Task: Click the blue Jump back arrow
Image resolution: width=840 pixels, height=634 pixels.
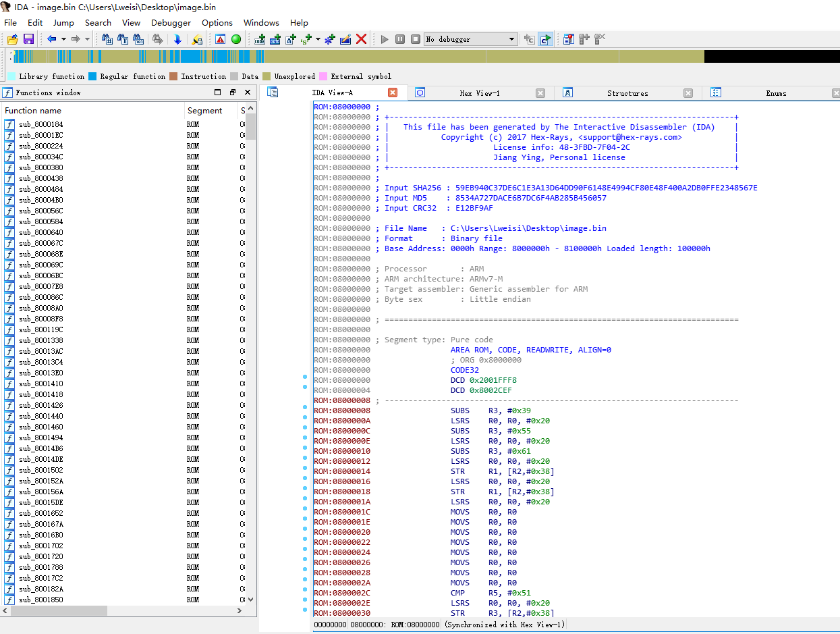Action: tap(51, 39)
